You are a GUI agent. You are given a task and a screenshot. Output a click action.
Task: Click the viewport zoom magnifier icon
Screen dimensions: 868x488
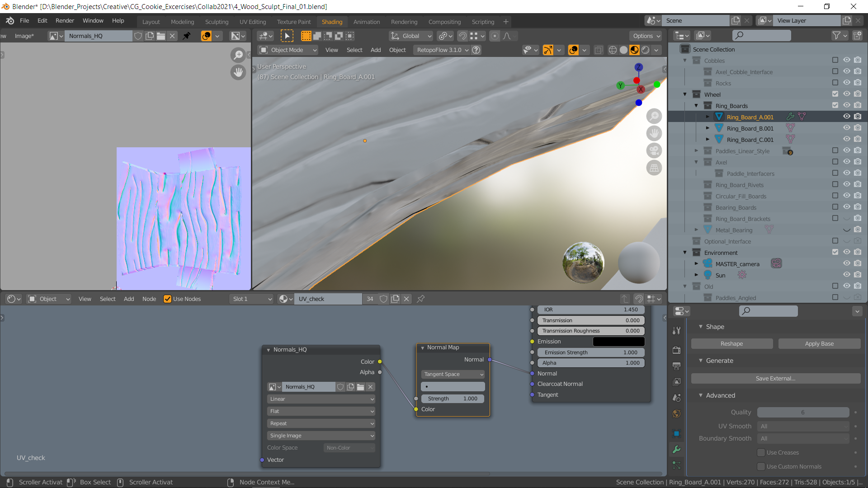tap(654, 116)
